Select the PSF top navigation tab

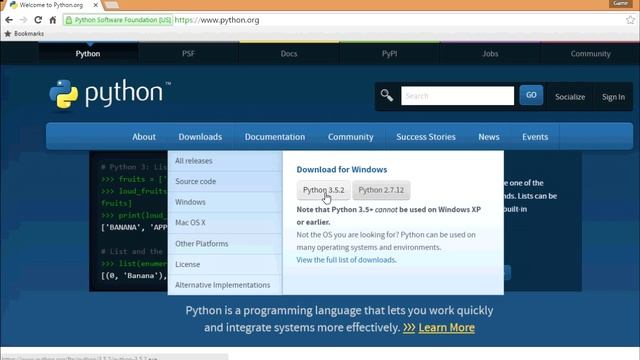[188, 53]
